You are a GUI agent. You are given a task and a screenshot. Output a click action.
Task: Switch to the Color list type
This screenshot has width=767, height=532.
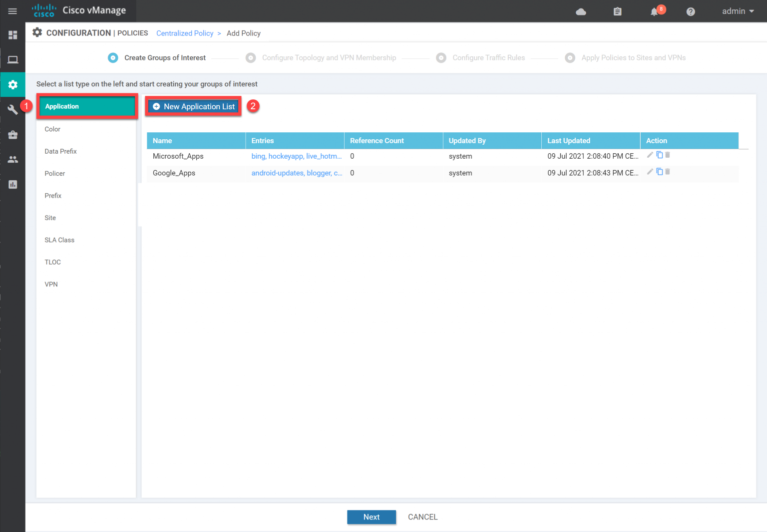tap(52, 129)
